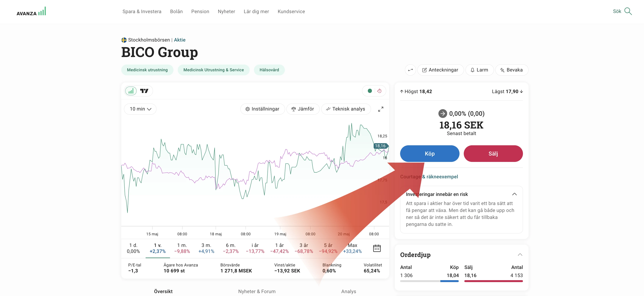Click the Avanza logo
The image size is (644, 296).
[x=31, y=11]
